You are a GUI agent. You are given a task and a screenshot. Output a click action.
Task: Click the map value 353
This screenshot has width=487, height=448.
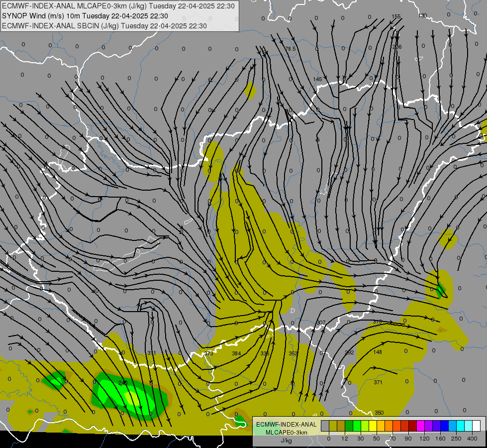293,353
